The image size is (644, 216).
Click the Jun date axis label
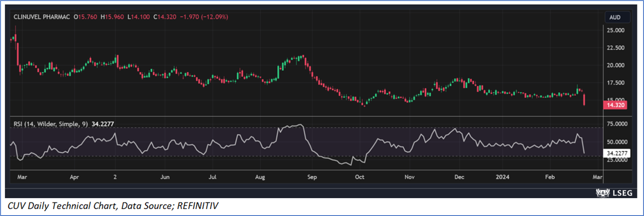(165, 177)
